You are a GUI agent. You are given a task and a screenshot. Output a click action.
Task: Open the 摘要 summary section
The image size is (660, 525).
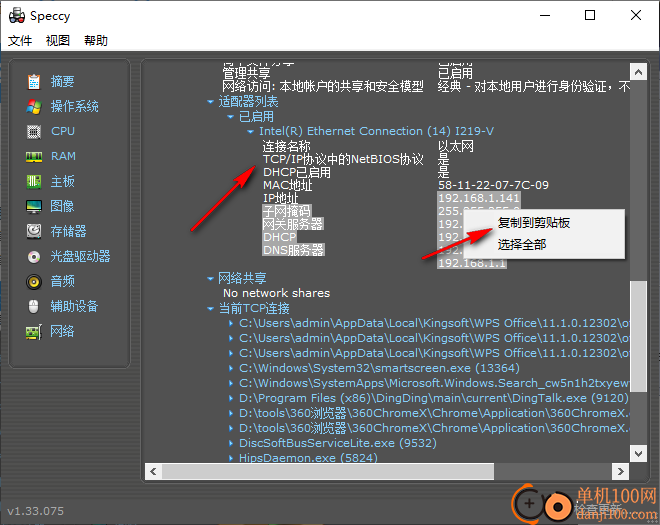click(62, 81)
